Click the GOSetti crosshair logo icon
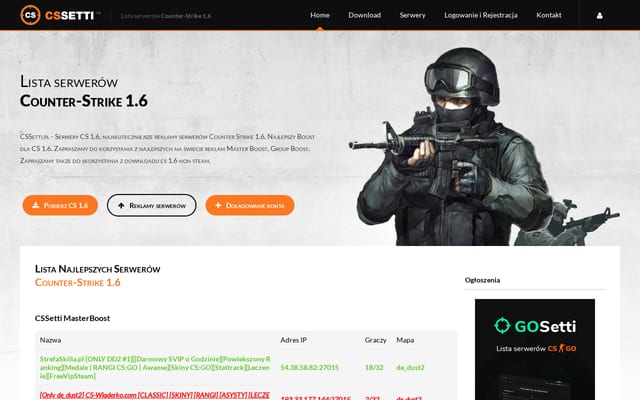The width and height of the screenshot is (640, 400). click(x=502, y=326)
